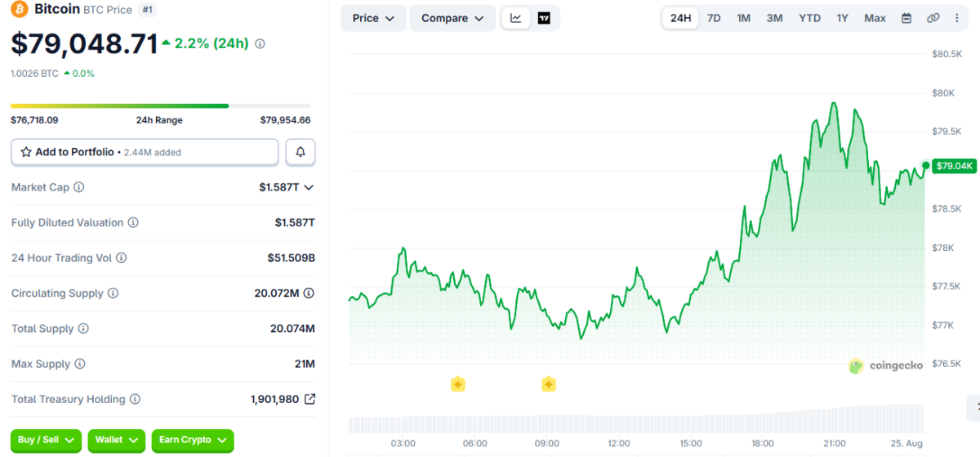Click the 1.0026 BTC text
Image resolution: width=980 pixels, height=457 pixels.
34,74
